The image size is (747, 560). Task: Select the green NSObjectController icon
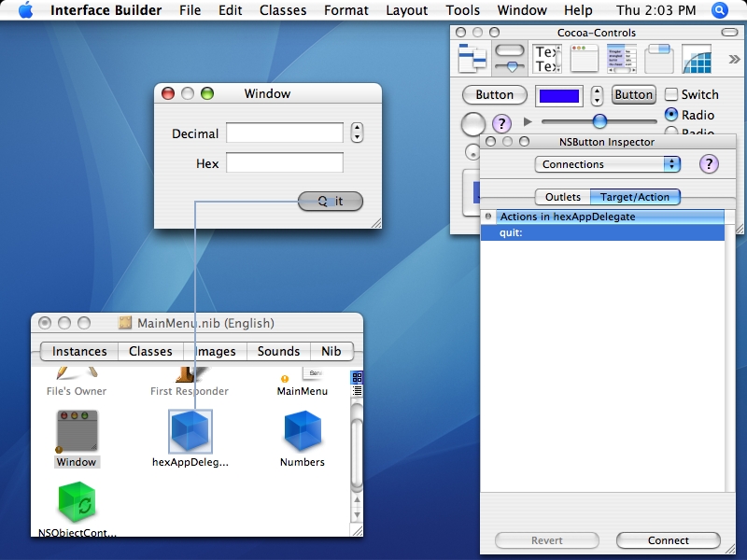coord(78,502)
